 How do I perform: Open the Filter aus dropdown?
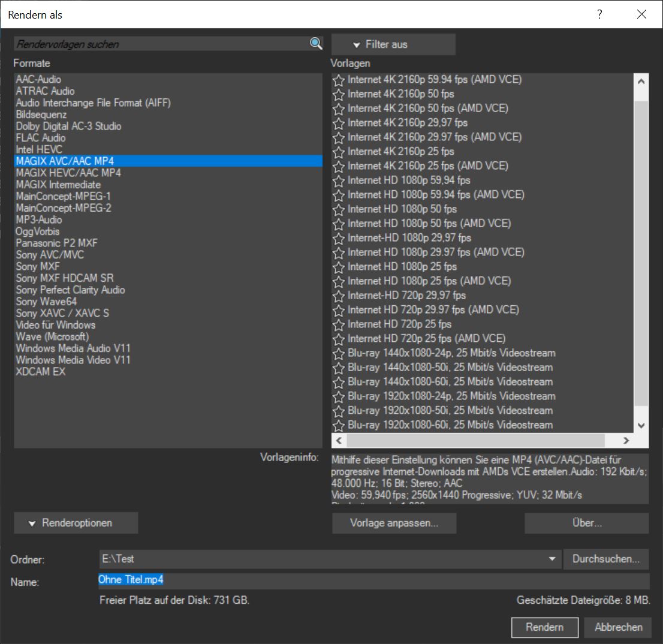click(393, 44)
